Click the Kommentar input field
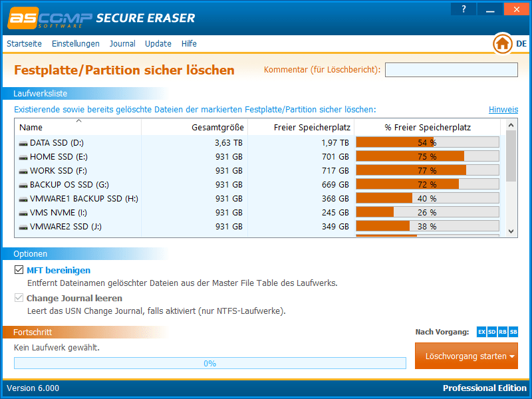The image size is (532, 399). pos(451,70)
